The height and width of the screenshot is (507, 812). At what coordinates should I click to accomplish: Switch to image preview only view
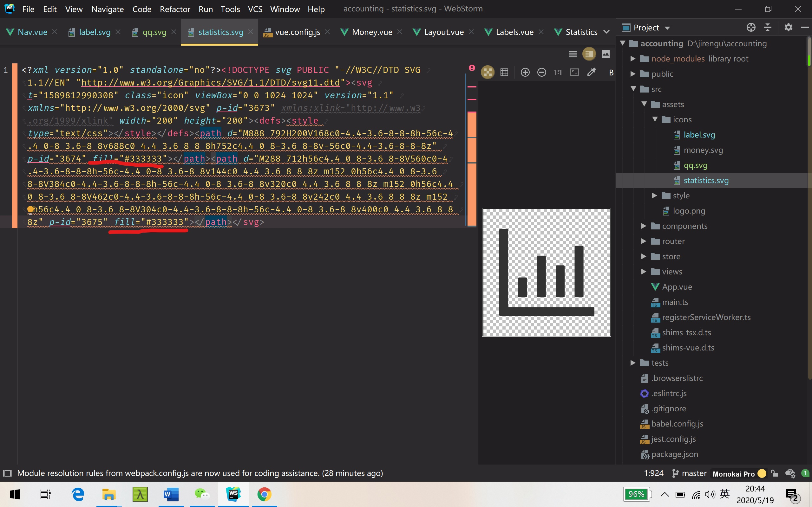pyautogui.click(x=606, y=54)
